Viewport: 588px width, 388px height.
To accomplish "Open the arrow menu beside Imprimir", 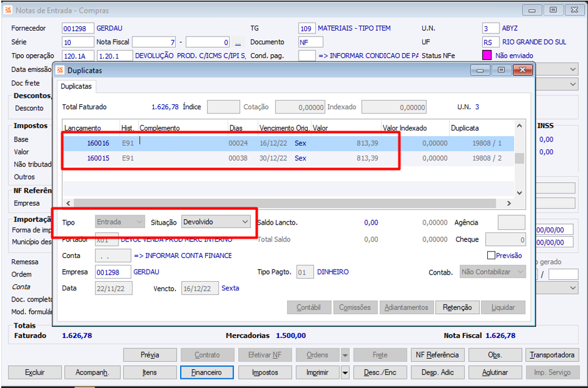I will click(345, 373).
